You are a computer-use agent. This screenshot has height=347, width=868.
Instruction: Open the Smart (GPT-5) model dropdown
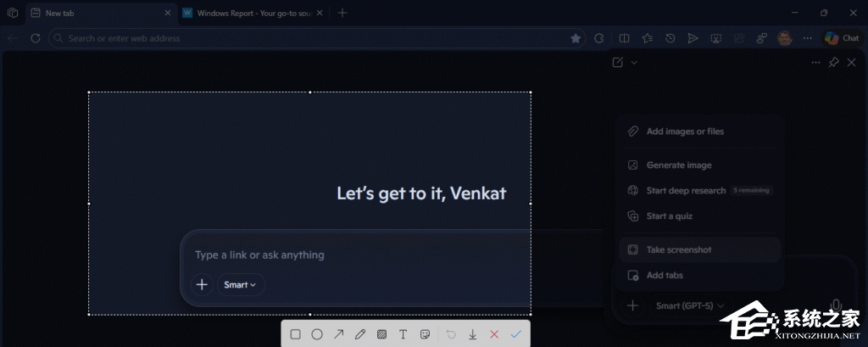pyautogui.click(x=691, y=305)
